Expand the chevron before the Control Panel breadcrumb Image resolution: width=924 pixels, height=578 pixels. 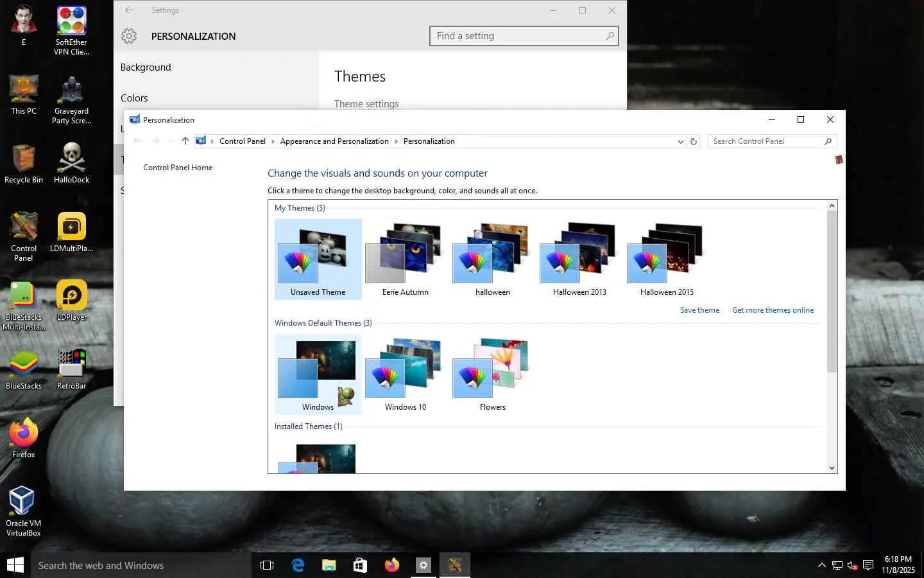(212, 141)
